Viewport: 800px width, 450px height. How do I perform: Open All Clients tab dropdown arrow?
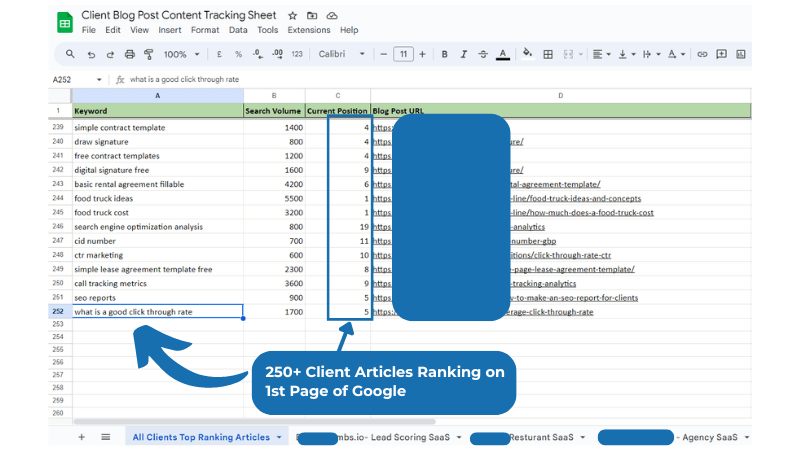click(x=279, y=437)
